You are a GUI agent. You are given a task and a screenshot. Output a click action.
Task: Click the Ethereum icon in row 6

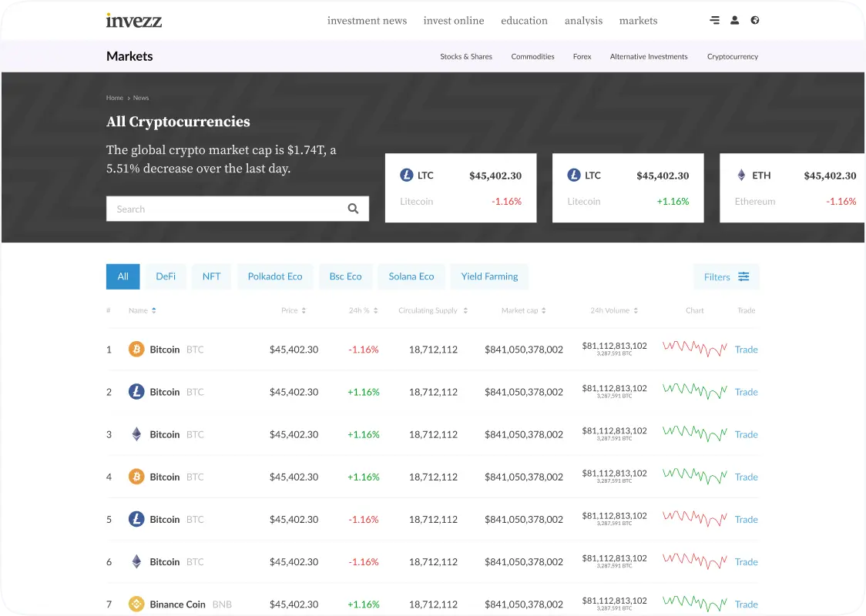[x=136, y=562]
